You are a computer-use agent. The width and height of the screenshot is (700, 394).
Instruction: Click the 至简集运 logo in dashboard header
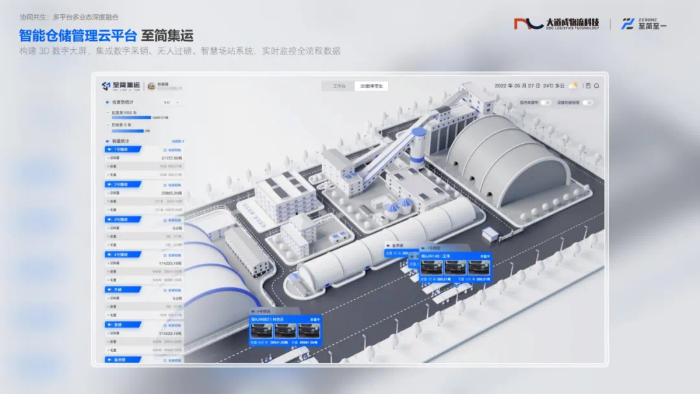pyautogui.click(x=121, y=86)
